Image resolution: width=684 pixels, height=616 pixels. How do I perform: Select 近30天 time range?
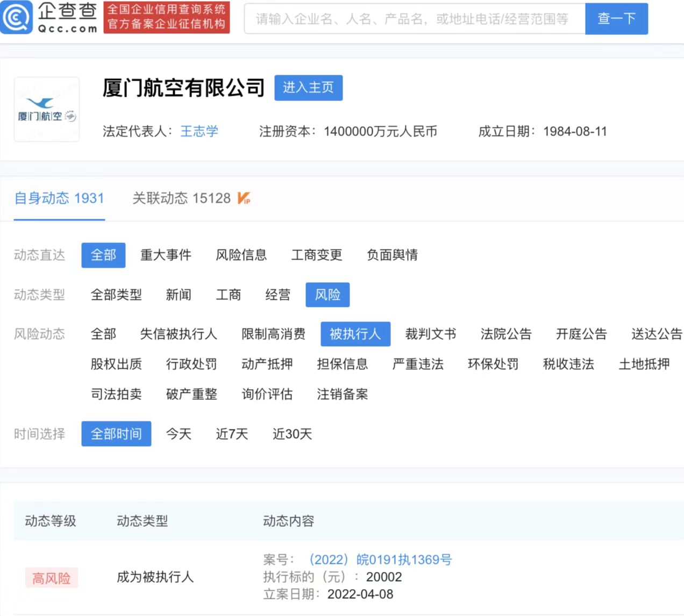292,434
